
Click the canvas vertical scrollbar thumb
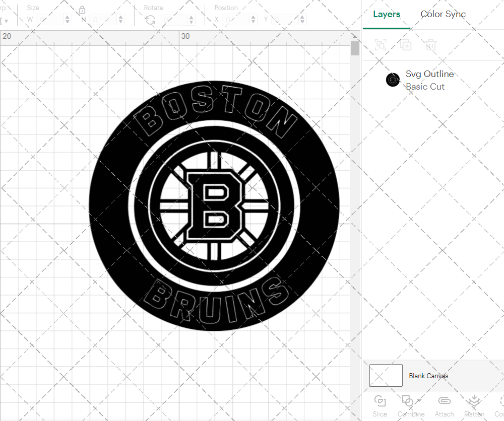click(x=355, y=48)
